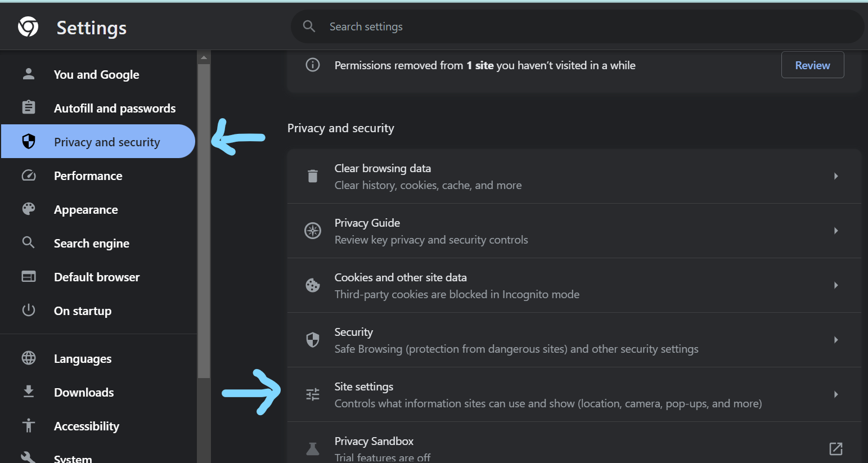Click the flask icon for Privacy Sandbox

pyautogui.click(x=313, y=448)
